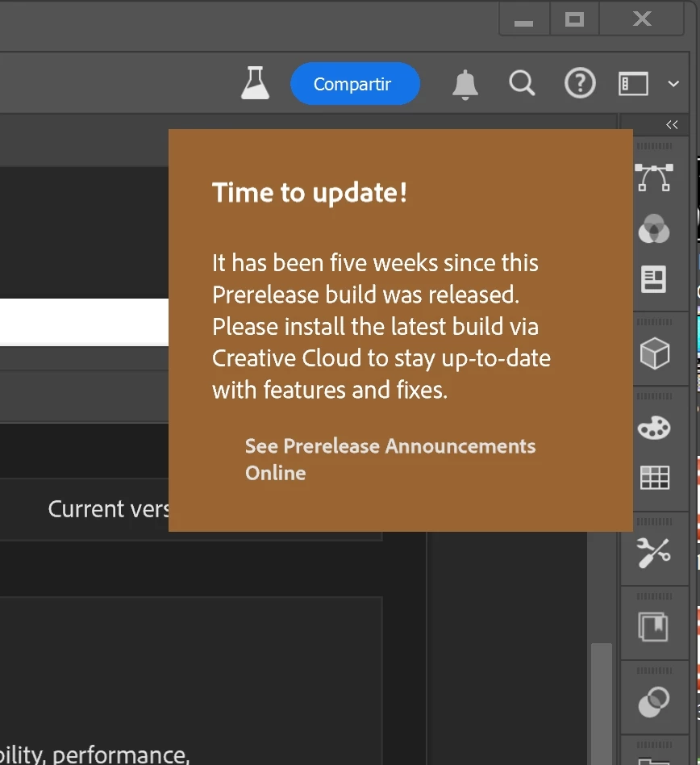Follow See Prerelease Announcements Online link

coord(390,460)
